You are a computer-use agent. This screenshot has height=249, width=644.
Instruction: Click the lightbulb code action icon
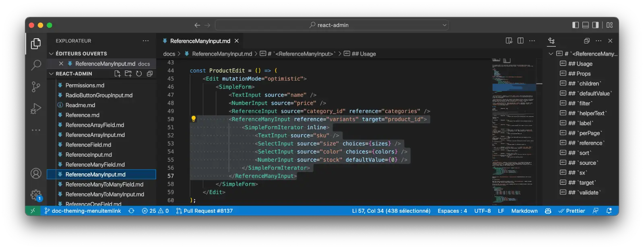click(193, 119)
